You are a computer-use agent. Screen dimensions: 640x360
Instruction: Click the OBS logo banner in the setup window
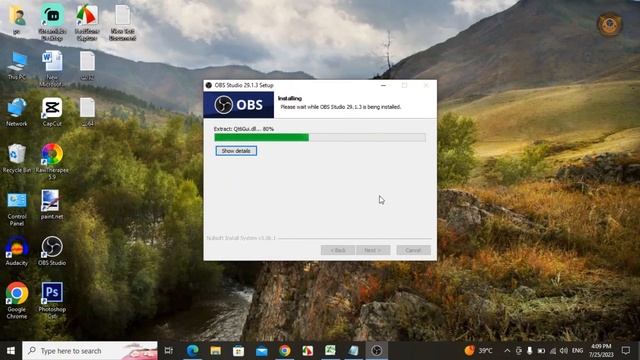(x=239, y=105)
